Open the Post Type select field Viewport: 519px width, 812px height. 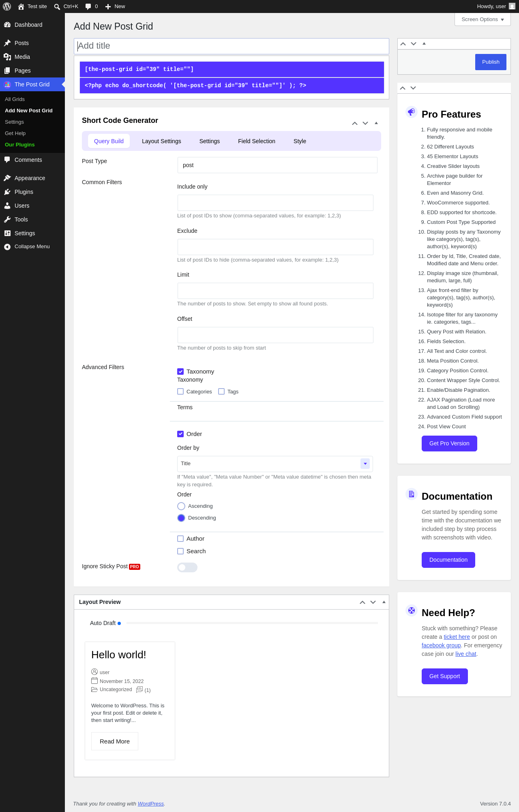(277, 165)
